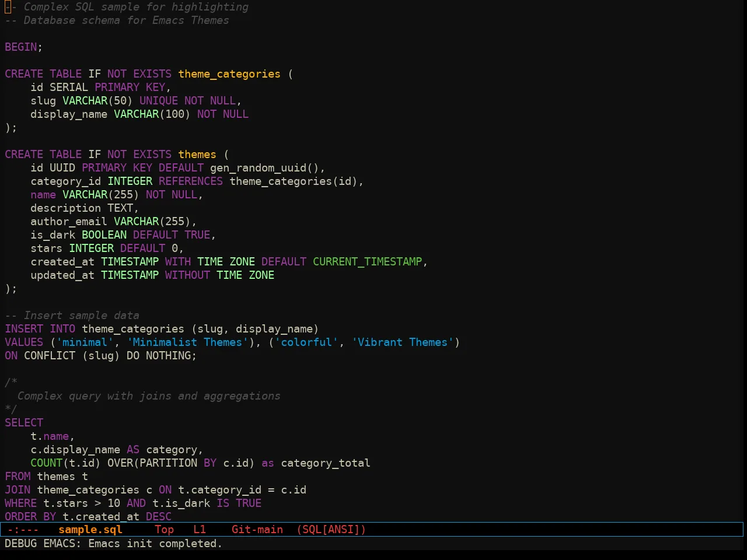
Task: Click the ON CONFLICT (slug) DO NOTHING line
Action: pos(100,356)
